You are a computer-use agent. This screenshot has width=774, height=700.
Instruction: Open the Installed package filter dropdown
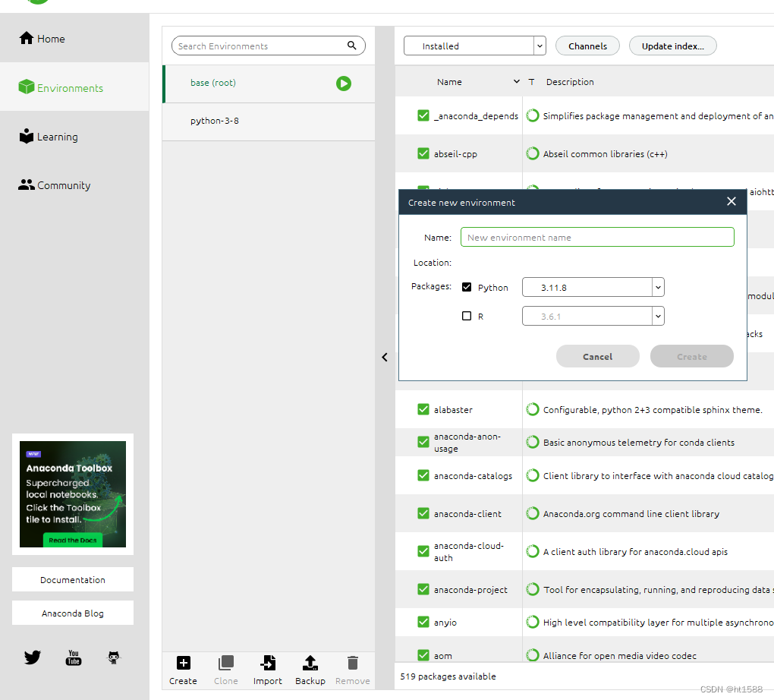coord(474,46)
